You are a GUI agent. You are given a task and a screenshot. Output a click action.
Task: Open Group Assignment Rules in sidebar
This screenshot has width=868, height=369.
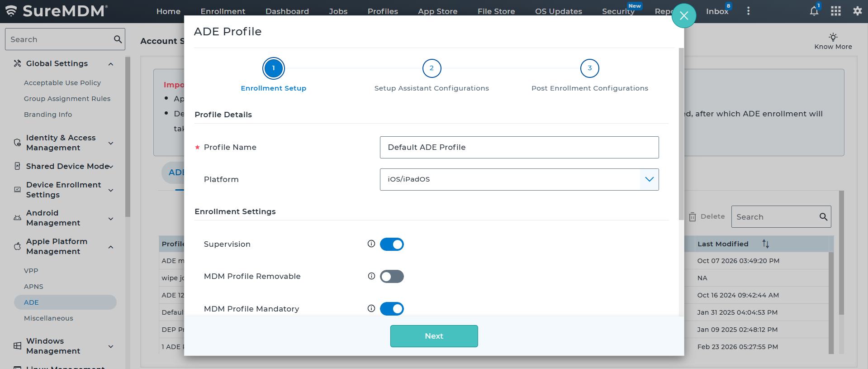(x=67, y=99)
